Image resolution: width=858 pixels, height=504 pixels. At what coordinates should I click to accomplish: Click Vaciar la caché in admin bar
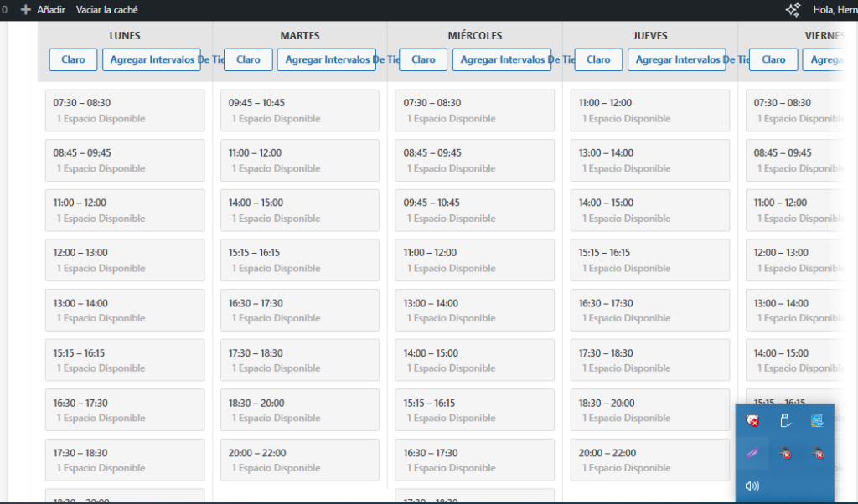[x=107, y=10]
